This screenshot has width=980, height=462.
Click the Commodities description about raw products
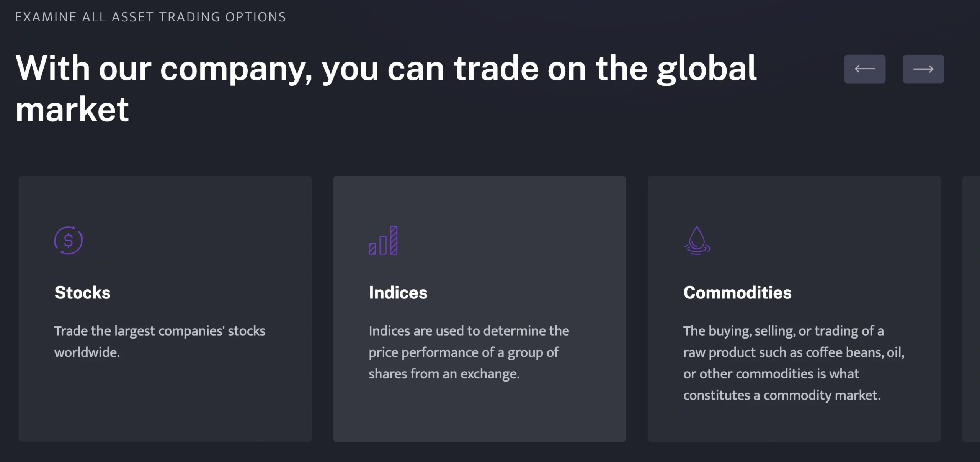794,363
